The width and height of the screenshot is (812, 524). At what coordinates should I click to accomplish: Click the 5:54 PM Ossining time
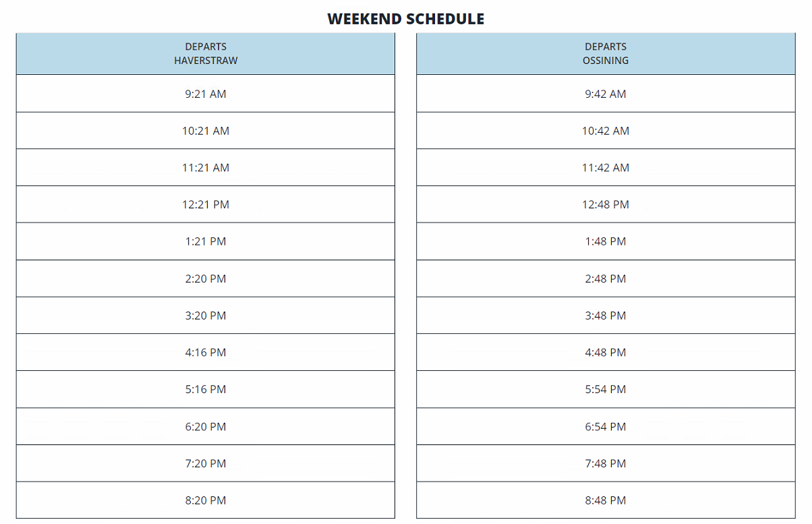606,389
